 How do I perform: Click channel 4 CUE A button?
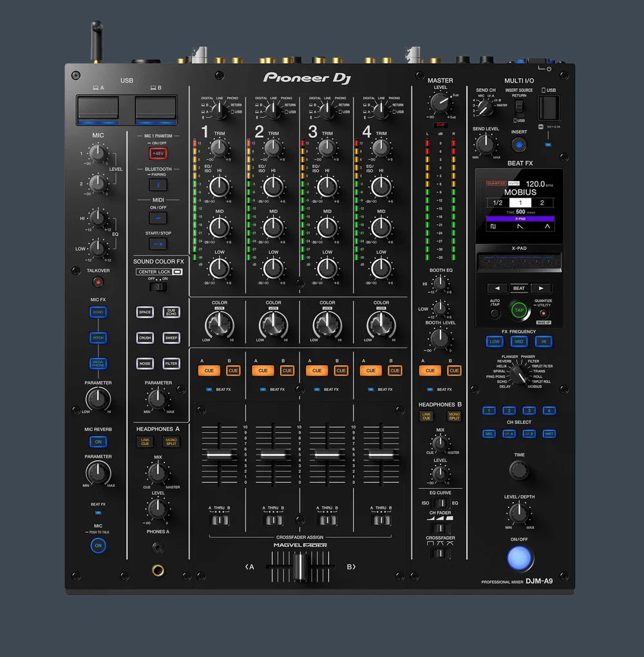click(371, 370)
